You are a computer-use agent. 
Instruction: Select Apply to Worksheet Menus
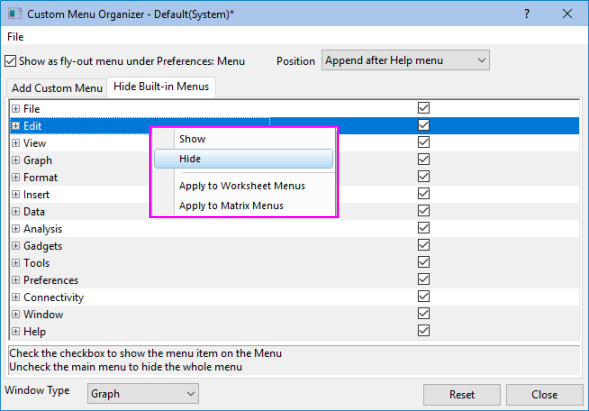[x=243, y=186]
